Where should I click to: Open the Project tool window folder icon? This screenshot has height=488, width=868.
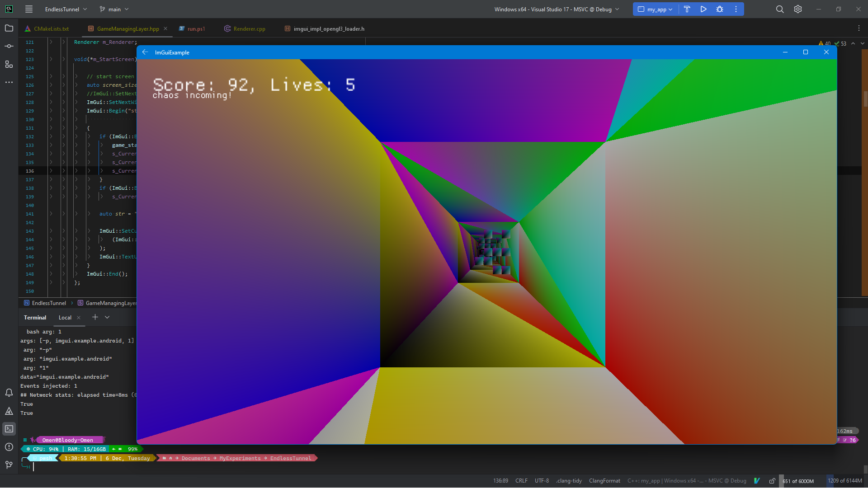tap(9, 28)
